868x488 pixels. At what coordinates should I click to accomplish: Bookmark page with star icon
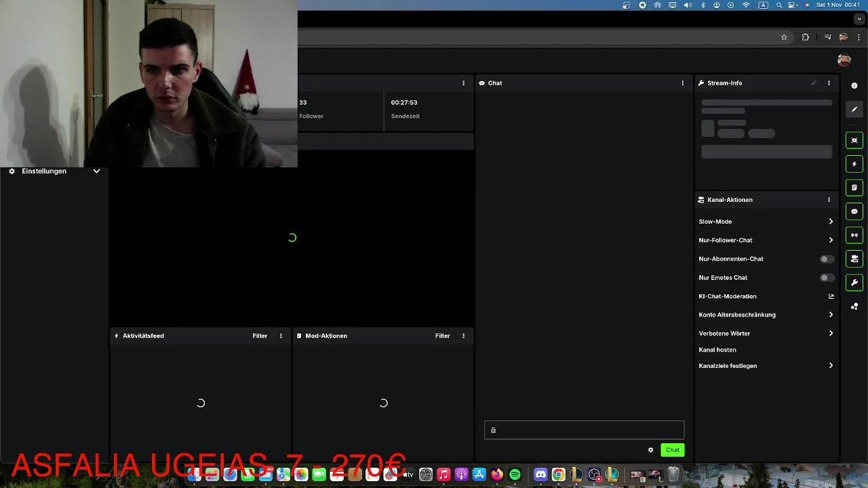(x=784, y=37)
